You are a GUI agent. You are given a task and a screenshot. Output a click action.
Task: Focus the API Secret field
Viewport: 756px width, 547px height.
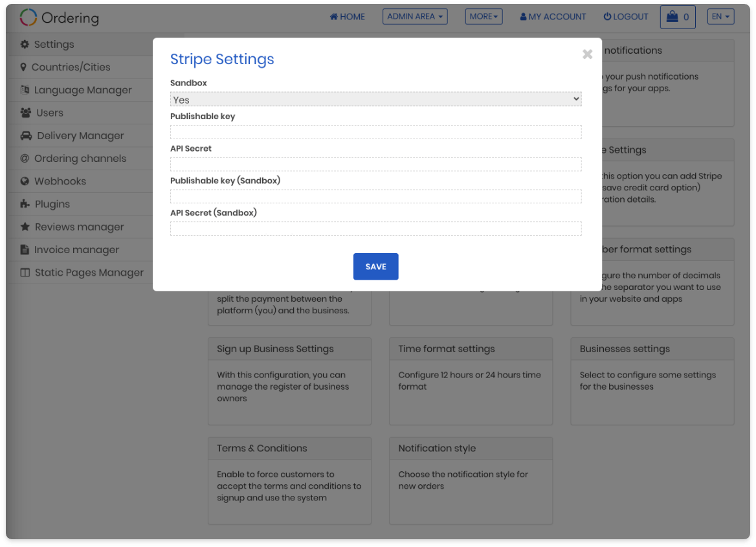375,164
